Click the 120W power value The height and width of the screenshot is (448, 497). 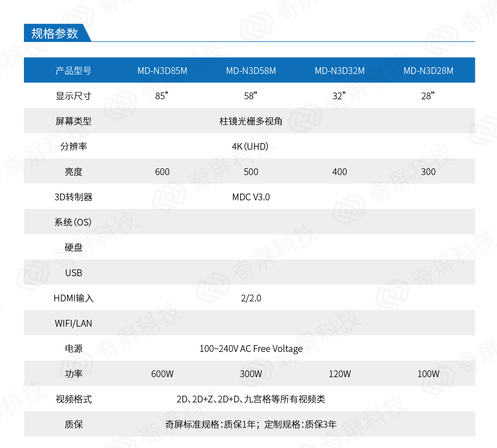(x=340, y=374)
